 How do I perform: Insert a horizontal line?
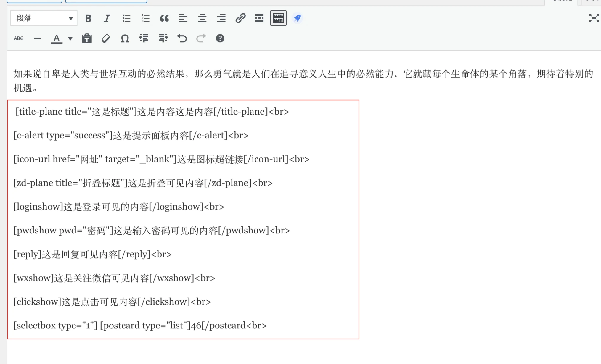[x=37, y=38]
